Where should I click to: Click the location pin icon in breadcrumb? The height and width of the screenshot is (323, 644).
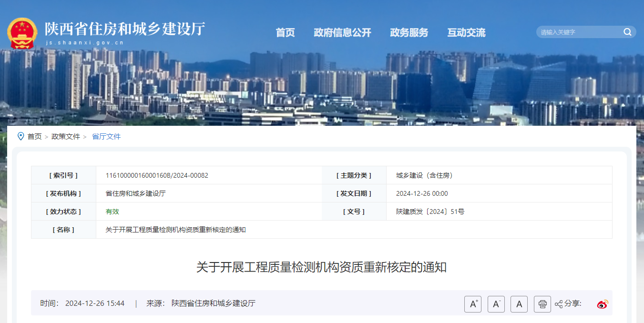(x=20, y=136)
